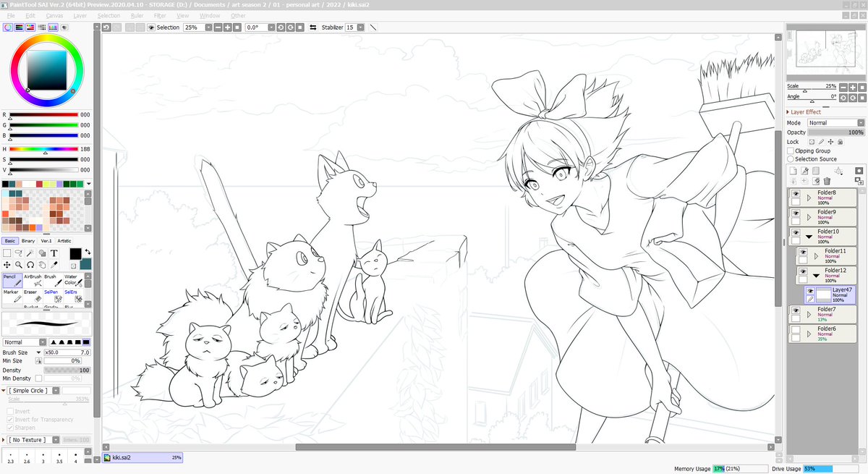Image resolution: width=868 pixels, height=474 pixels.
Task: Choose the Magic Wand tool
Action: coord(30,253)
